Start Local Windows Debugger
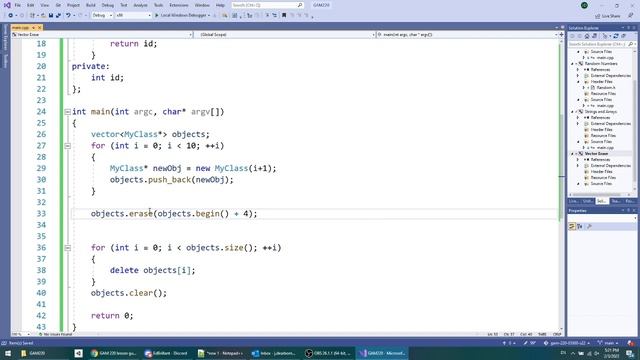Screen dimensions: 640x360 [182, 16]
